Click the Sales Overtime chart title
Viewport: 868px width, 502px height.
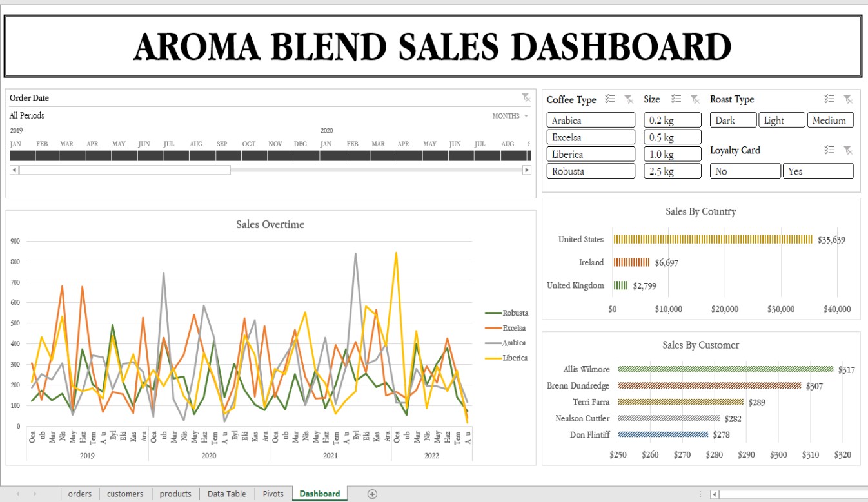pyautogui.click(x=270, y=224)
